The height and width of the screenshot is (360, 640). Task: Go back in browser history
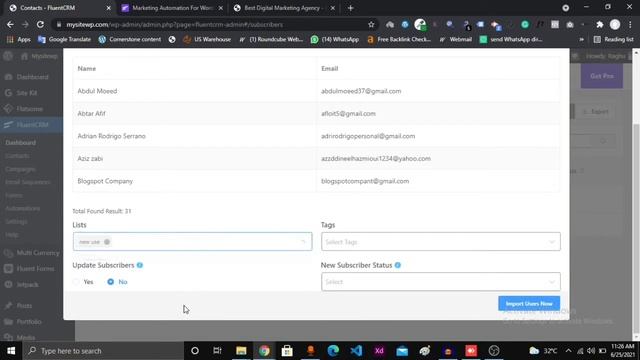tap(10, 24)
